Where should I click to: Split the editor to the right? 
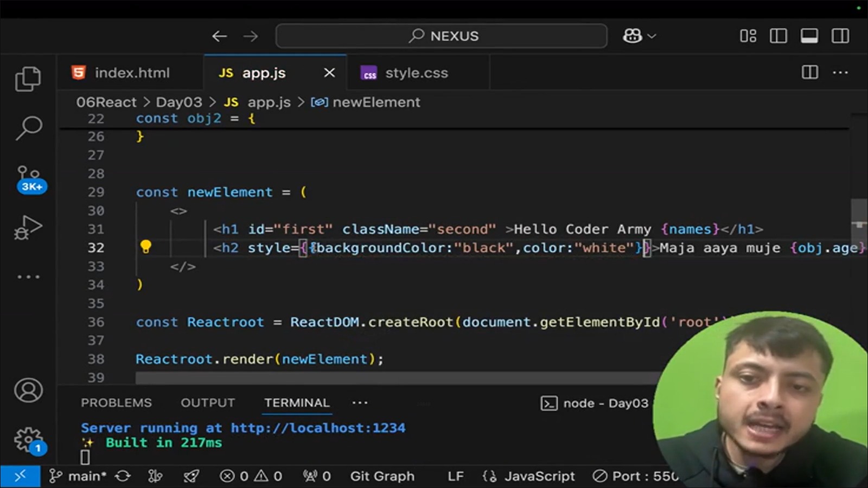pyautogui.click(x=809, y=73)
